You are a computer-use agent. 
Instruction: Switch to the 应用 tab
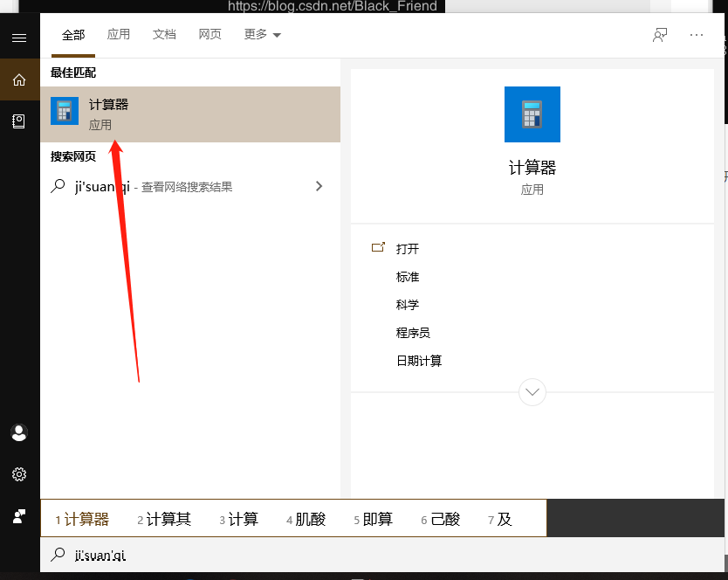[119, 34]
